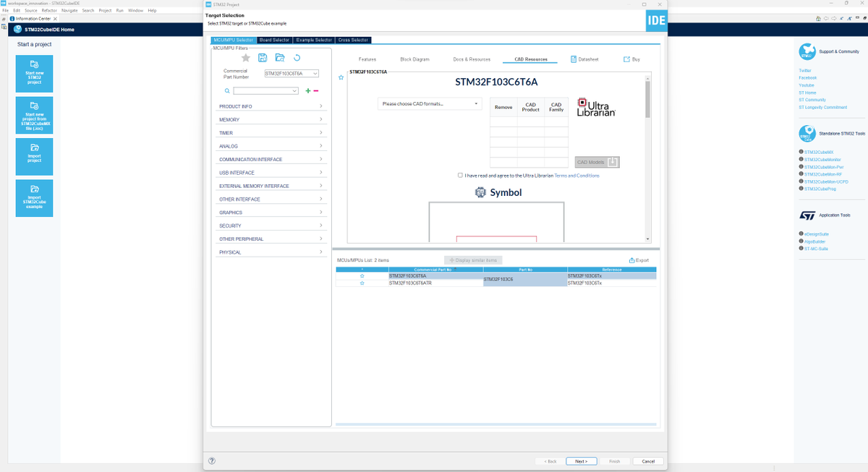This screenshot has width=868, height=472.
Task: Open the Block Diagram tab
Action: [x=414, y=59]
